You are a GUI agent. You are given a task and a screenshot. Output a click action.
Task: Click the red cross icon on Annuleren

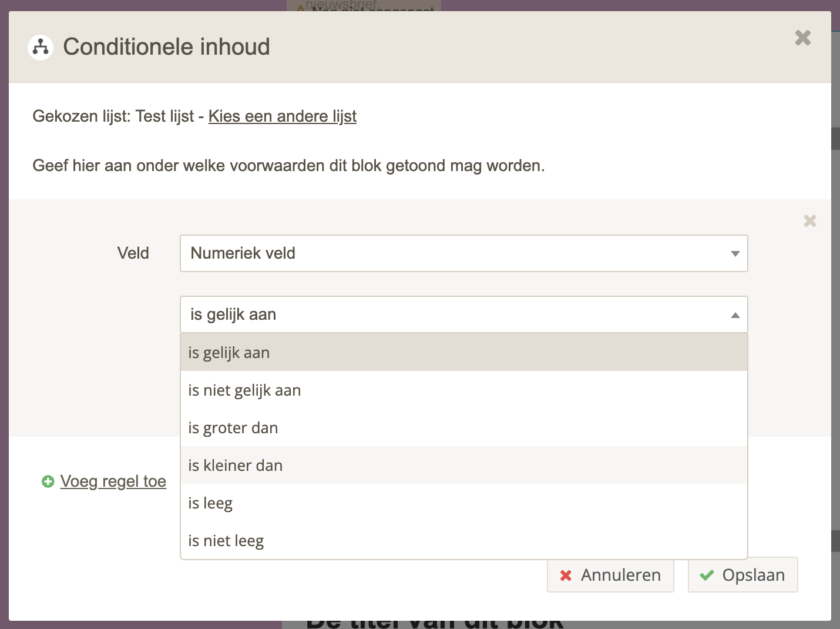[x=566, y=576]
